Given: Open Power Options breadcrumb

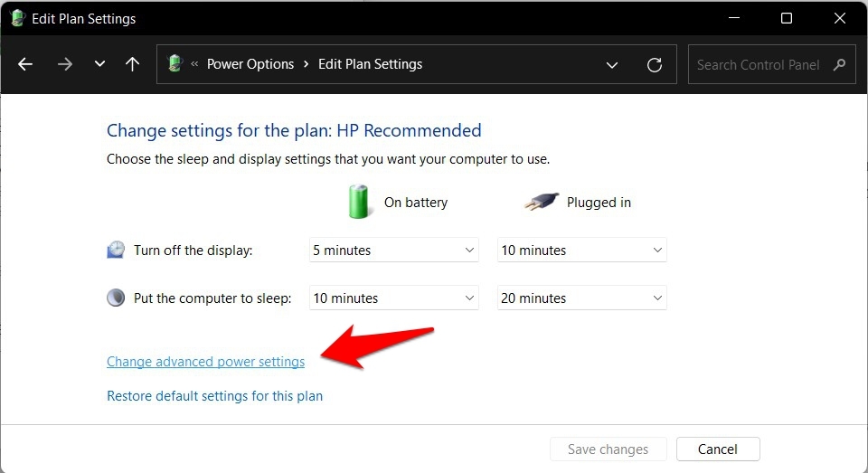Looking at the screenshot, I should pos(250,64).
